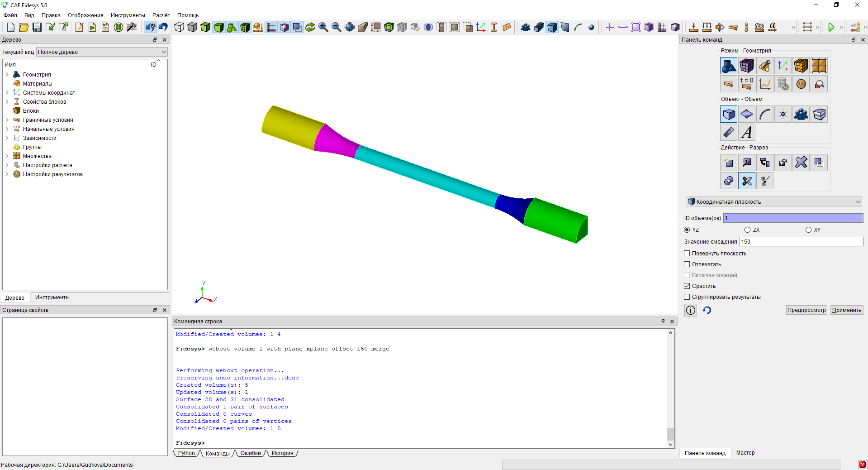Screen dimensions: 868x470
Task: Open the Координатная плоскость dropdown
Action: click(773, 202)
